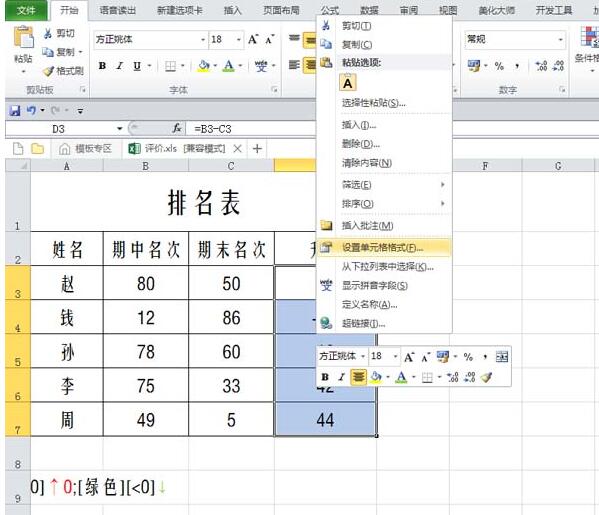Toggle Italic in floating mini toolbar

coord(342,377)
